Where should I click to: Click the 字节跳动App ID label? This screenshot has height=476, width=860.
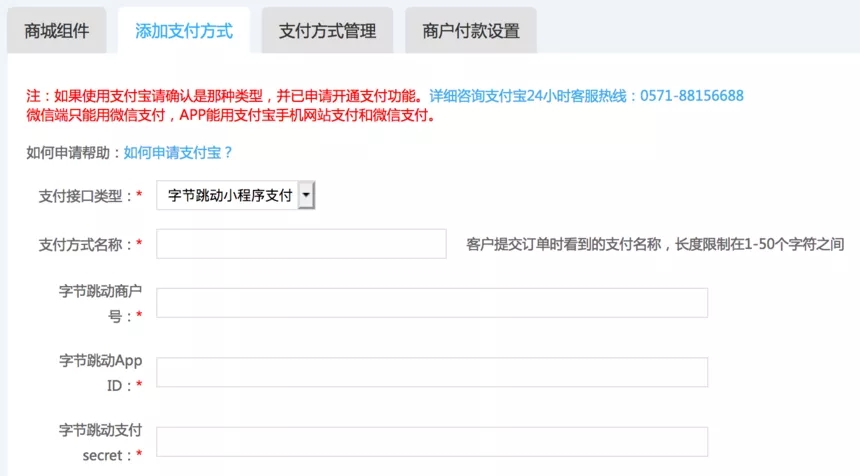pos(100,373)
